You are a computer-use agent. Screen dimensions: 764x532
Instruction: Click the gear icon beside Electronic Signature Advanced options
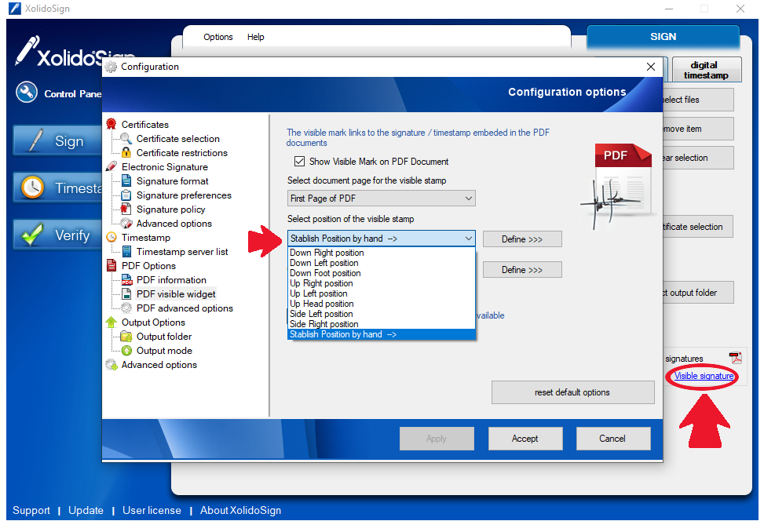tap(126, 223)
